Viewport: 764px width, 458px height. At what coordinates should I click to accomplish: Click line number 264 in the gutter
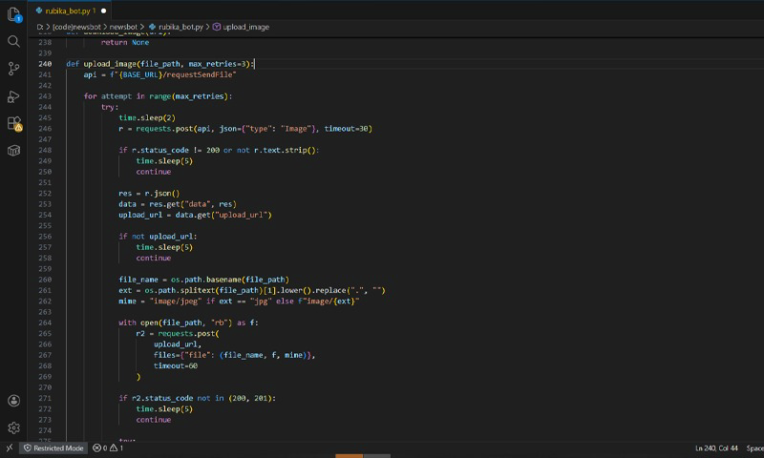[x=45, y=323]
